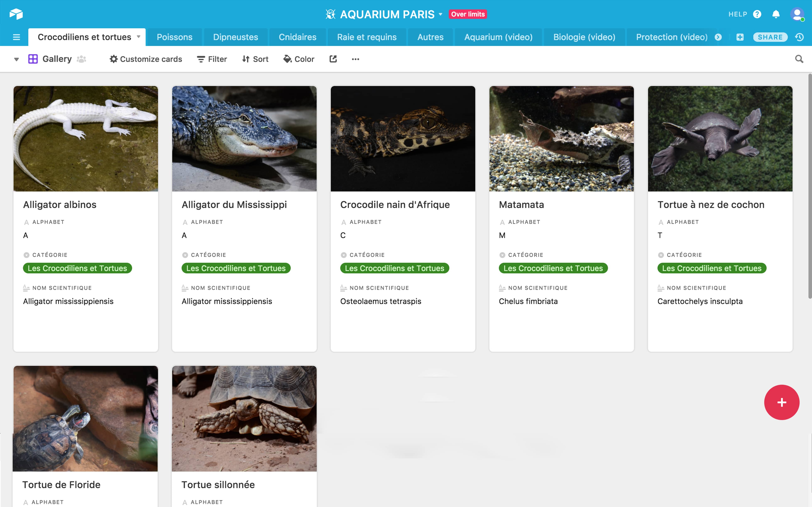Open the revision history clock icon
Viewport: 812px width, 507px height.
point(800,37)
